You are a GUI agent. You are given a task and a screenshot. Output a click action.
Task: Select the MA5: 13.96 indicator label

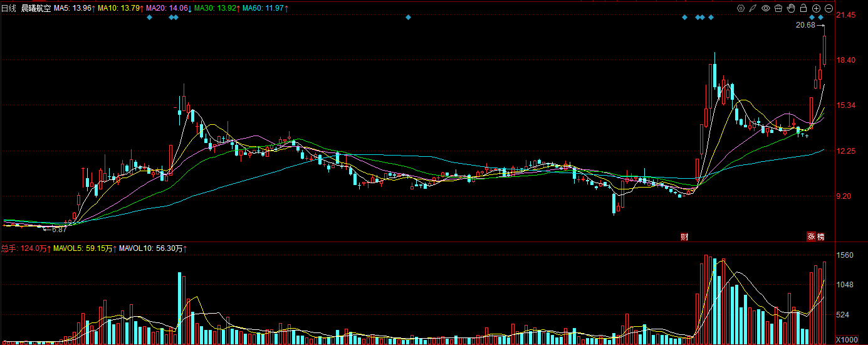point(75,8)
